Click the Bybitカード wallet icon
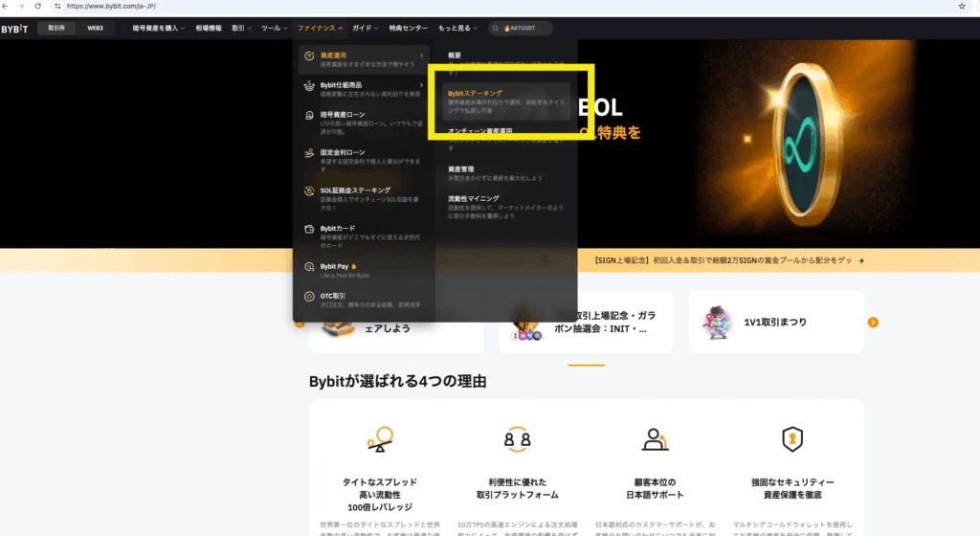The width and height of the screenshot is (980, 536). point(309,230)
